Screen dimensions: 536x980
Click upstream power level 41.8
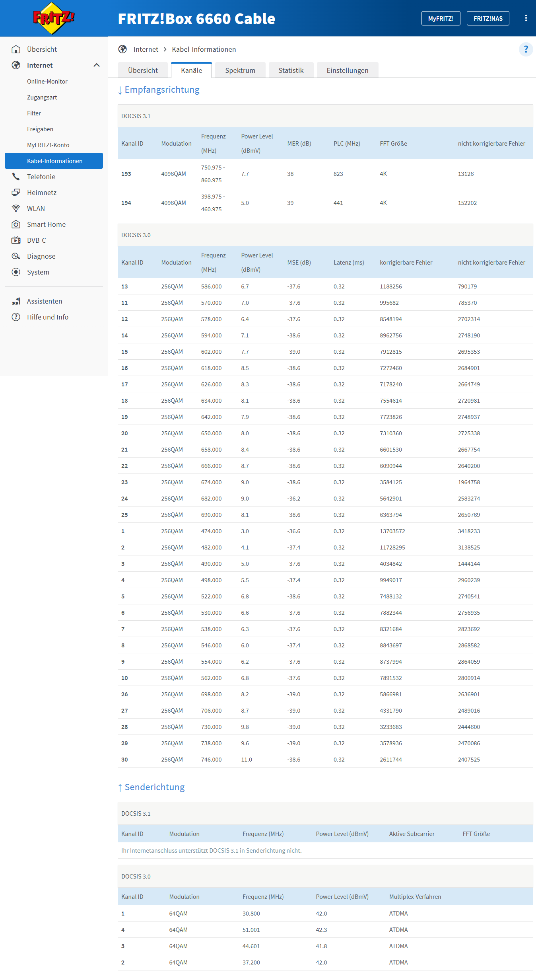pyautogui.click(x=321, y=946)
